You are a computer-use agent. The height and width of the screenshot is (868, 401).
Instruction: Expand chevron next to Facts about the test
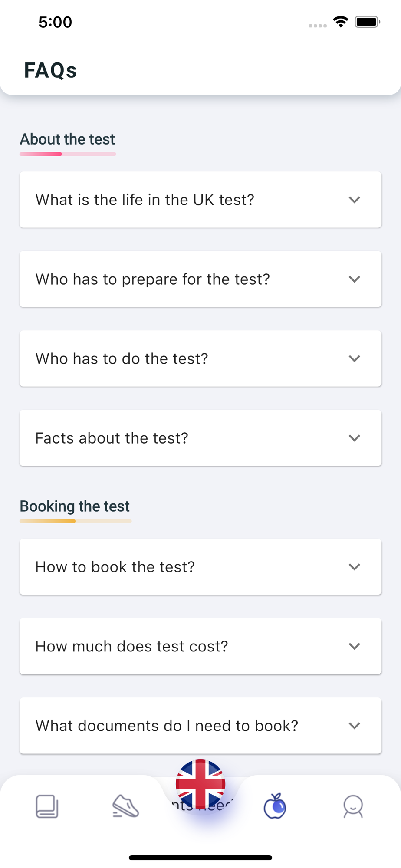click(x=355, y=438)
